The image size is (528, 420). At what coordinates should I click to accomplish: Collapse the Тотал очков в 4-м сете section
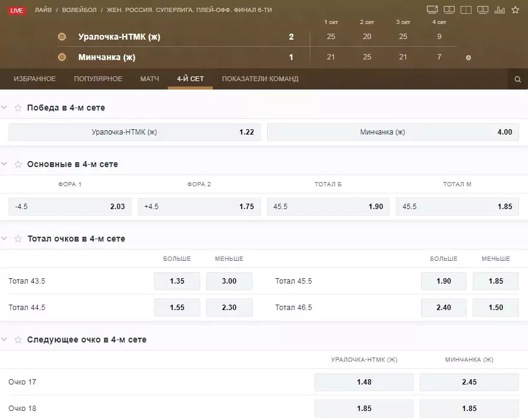[x=4, y=239]
